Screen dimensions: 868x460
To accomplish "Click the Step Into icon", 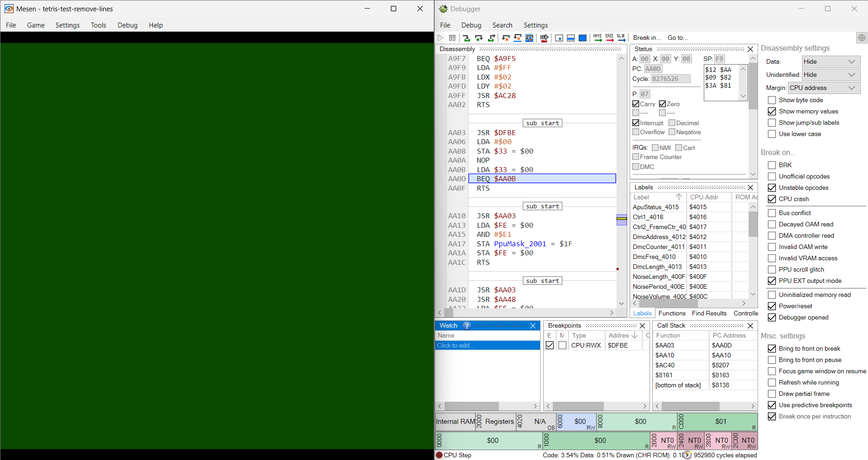I will [x=466, y=38].
